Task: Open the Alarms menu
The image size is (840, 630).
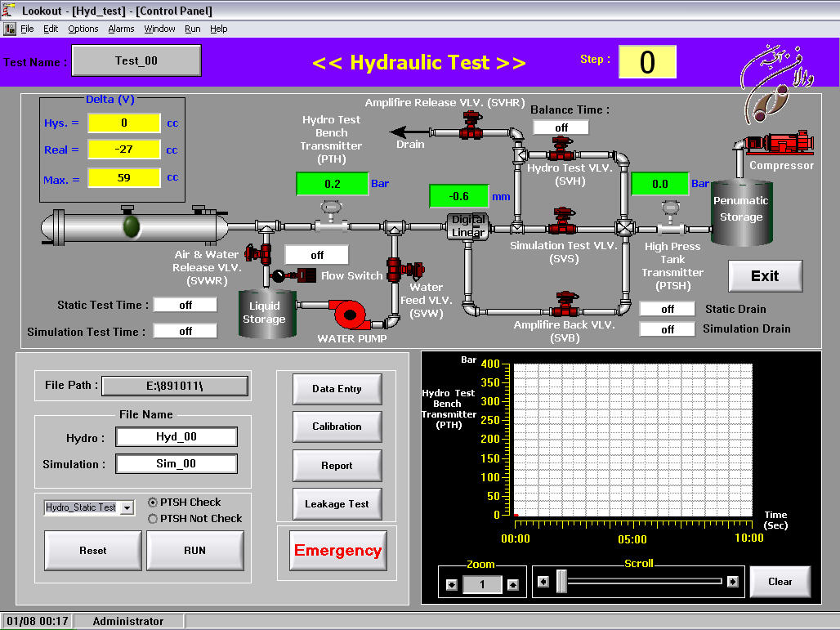Action: [x=121, y=29]
